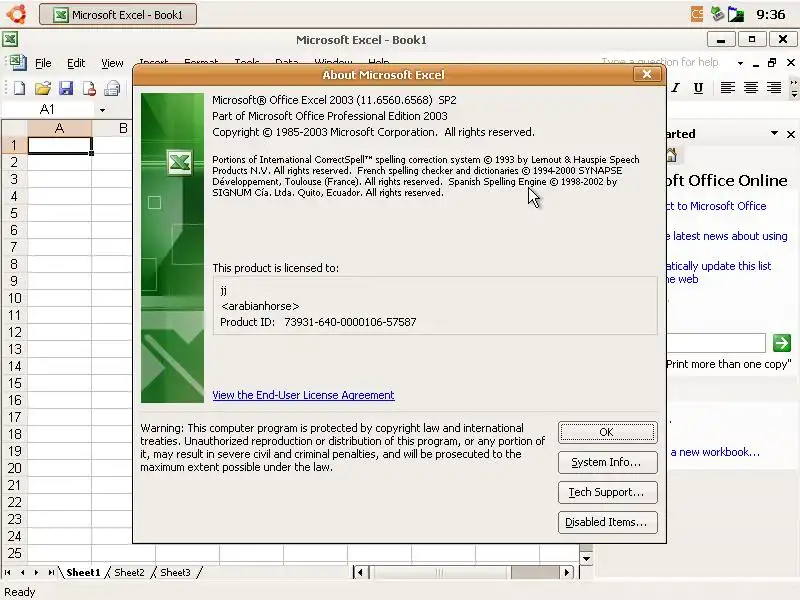Click the 'latest news about using' link
This screenshot has width=800, height=600.
[x=730, y=236]
